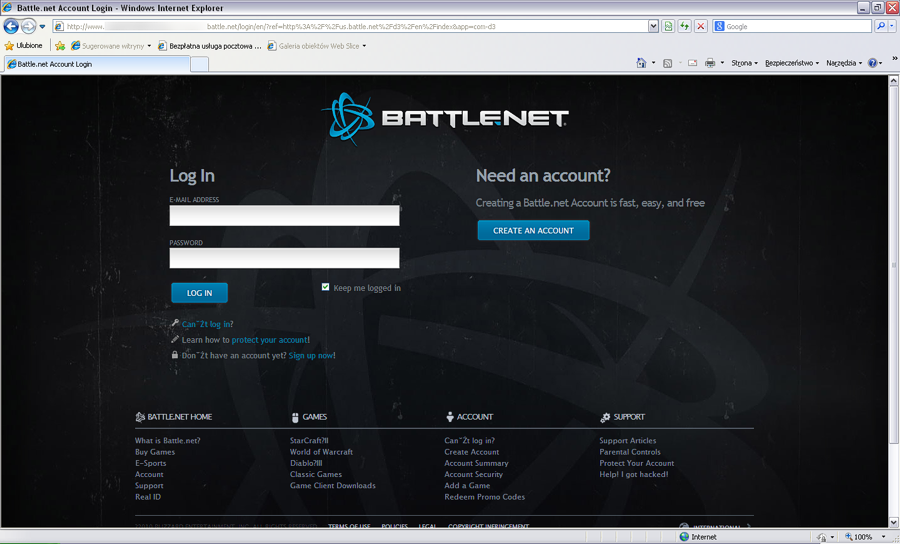
Task: Open SUPPORT footer heading
Action: point(622,417)
